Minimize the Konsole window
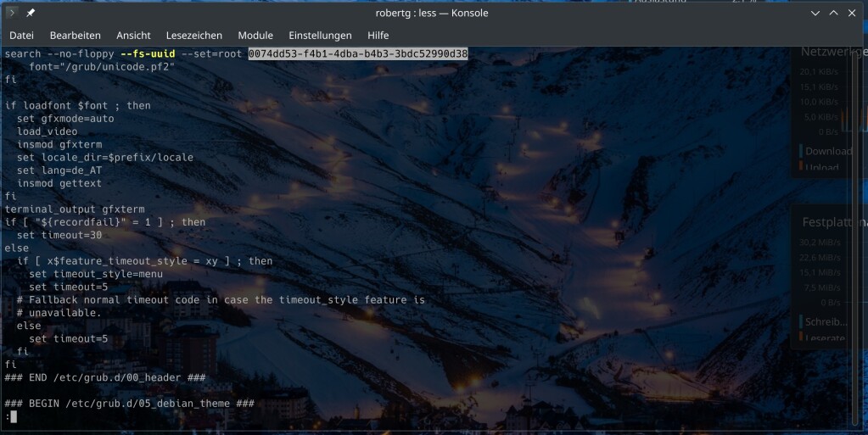The image size is (868, 435). click(x=815, y=13)
